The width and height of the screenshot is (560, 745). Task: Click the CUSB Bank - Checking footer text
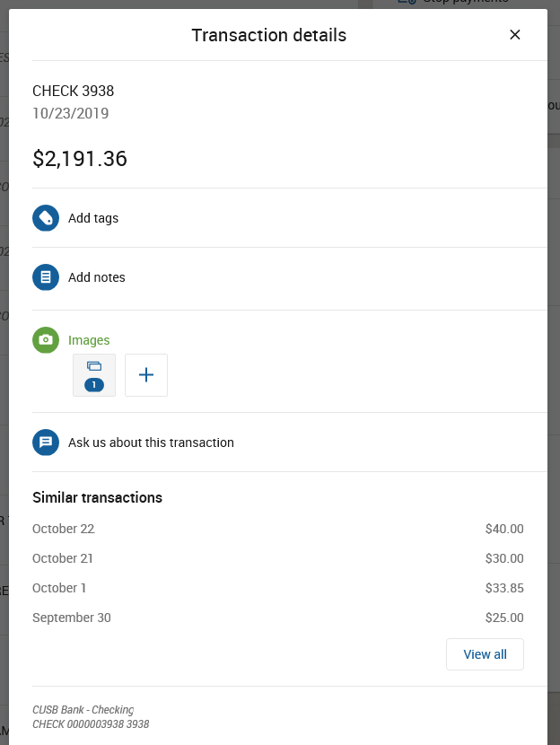pyautogui.click(x=83, y=710)
